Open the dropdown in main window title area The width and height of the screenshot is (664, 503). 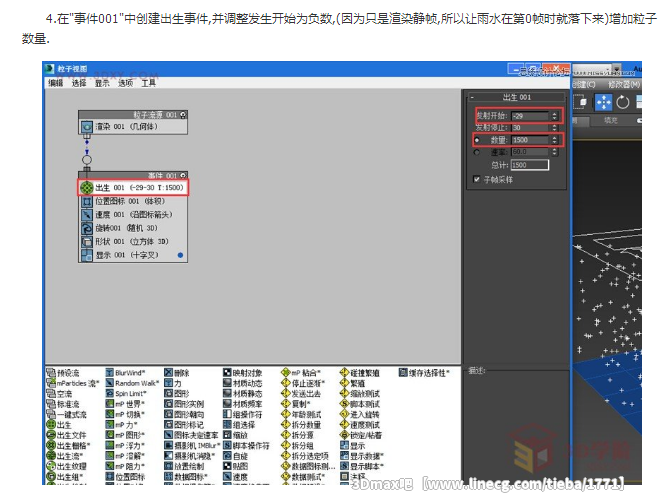(617, 68)
